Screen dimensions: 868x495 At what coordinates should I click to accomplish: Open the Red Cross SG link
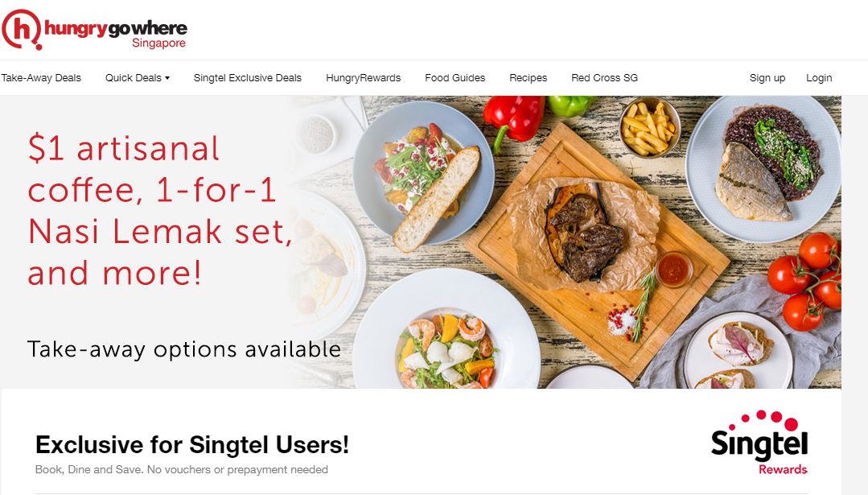(x=604, y=78)
